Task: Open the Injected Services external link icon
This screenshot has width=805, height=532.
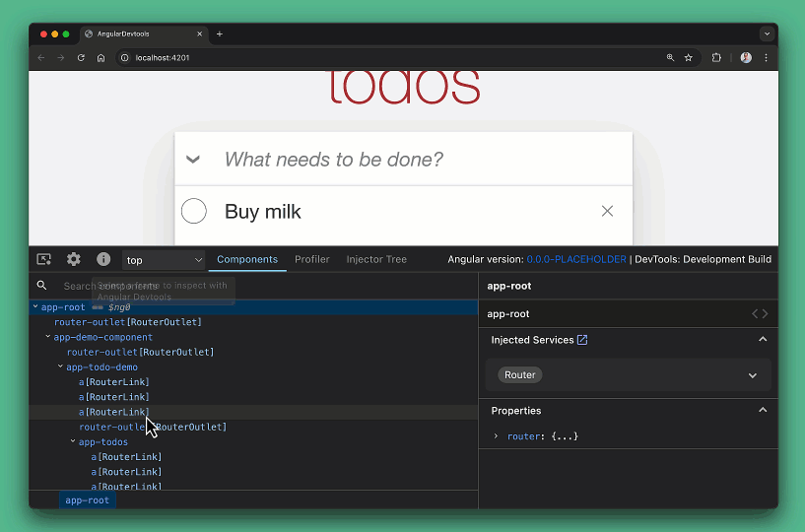Action: pyautogui.click(x=582, y=340)
